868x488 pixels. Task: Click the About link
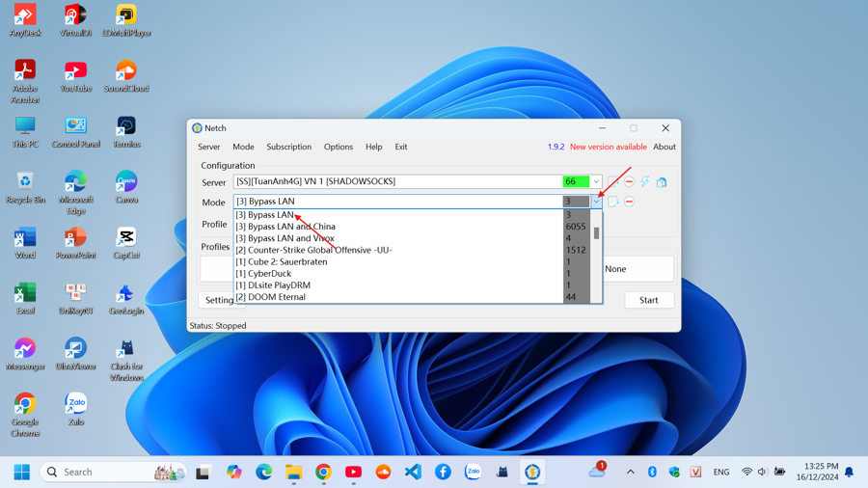(x=664, y=148)
